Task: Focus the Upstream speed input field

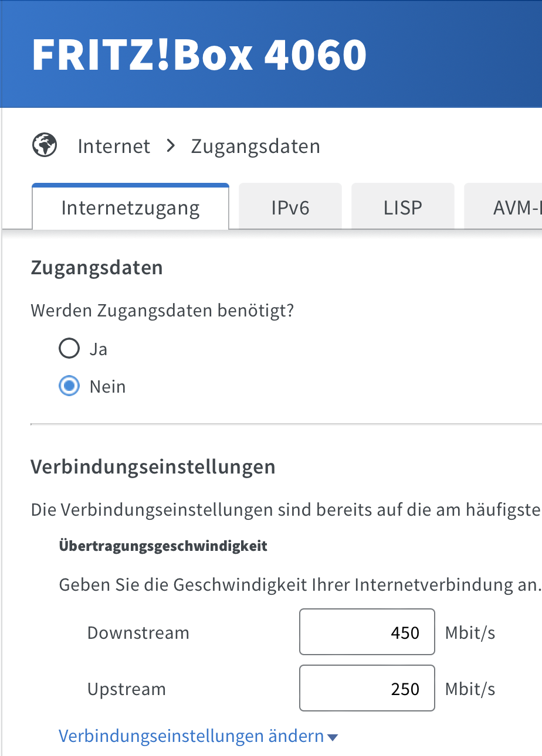Action: tap(367, 688)
